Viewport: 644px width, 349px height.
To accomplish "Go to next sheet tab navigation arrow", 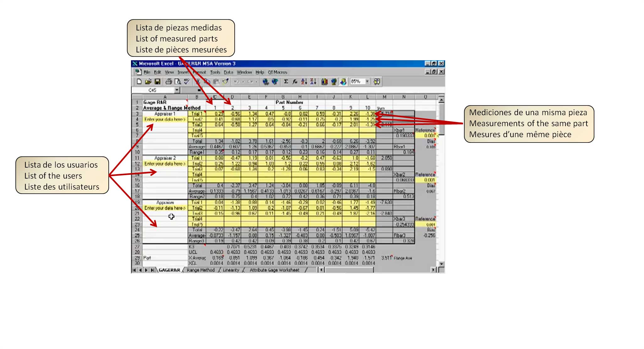I will click(x=146, y=270).
